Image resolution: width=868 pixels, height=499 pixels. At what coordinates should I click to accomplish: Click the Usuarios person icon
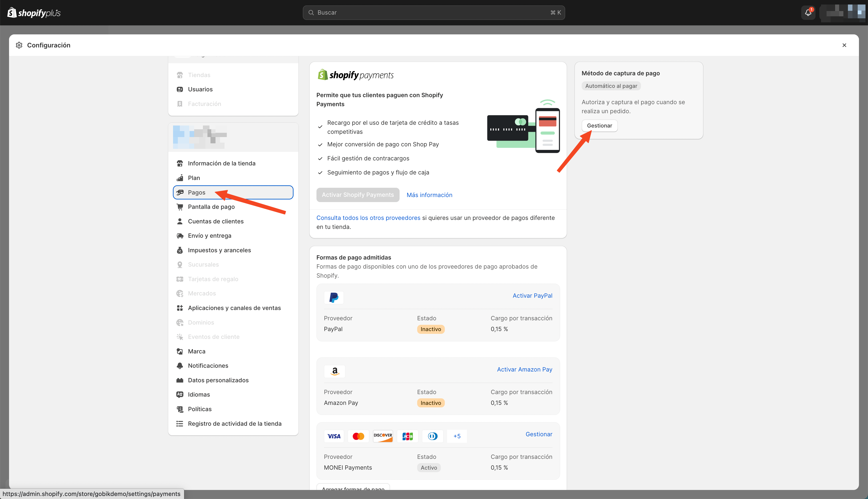click(x=180, y=89)
